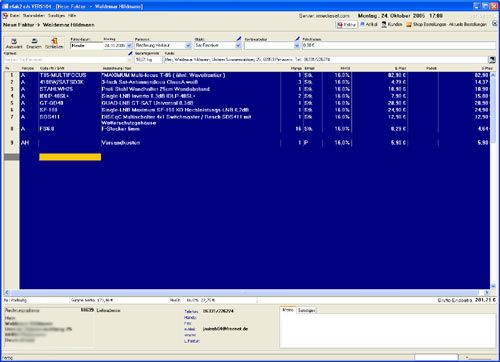The image size is (500, 362).
Task: Click the Auswahl toolbar icon
Action: pyautogui.click(x=14, y=43)
